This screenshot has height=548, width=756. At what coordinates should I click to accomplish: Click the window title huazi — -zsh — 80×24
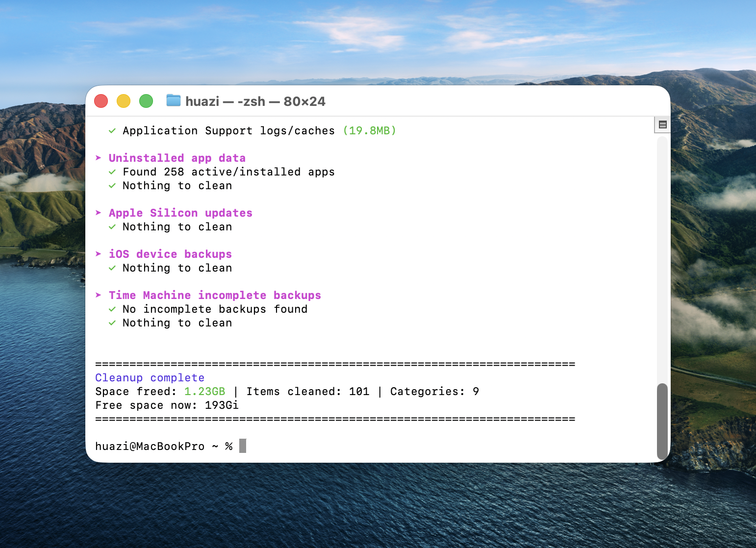coord(255,101)
